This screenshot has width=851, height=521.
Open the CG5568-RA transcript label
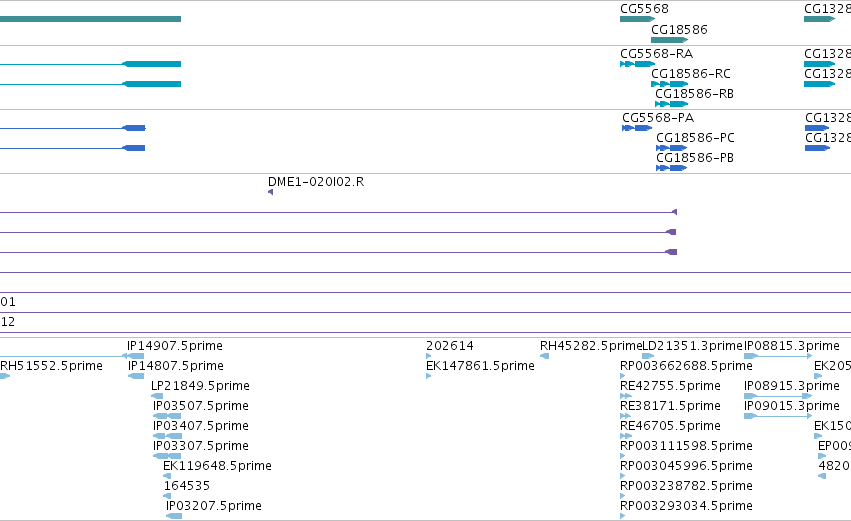[656, 54]
